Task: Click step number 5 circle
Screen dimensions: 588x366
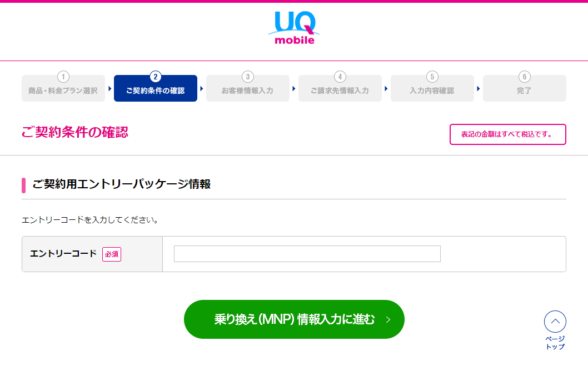Action: coord(432,77)
